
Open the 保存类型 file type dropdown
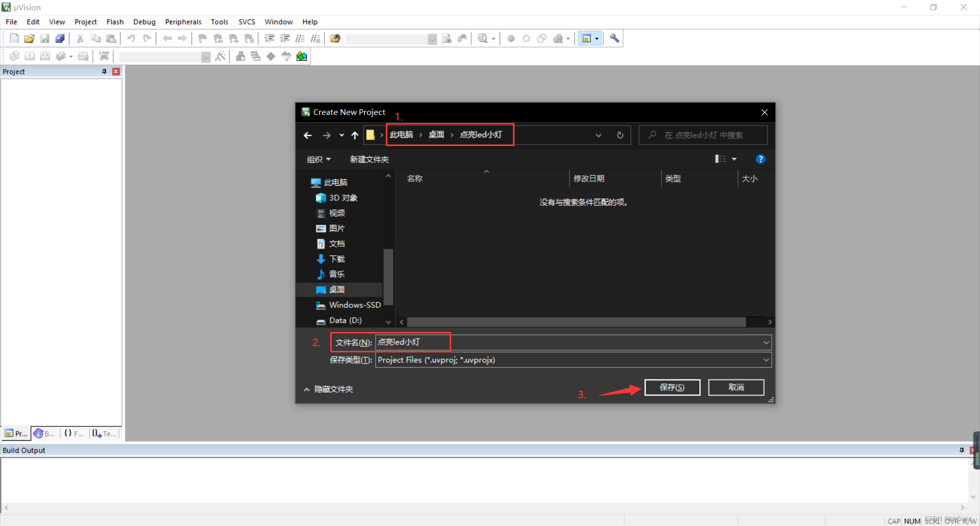766,360
